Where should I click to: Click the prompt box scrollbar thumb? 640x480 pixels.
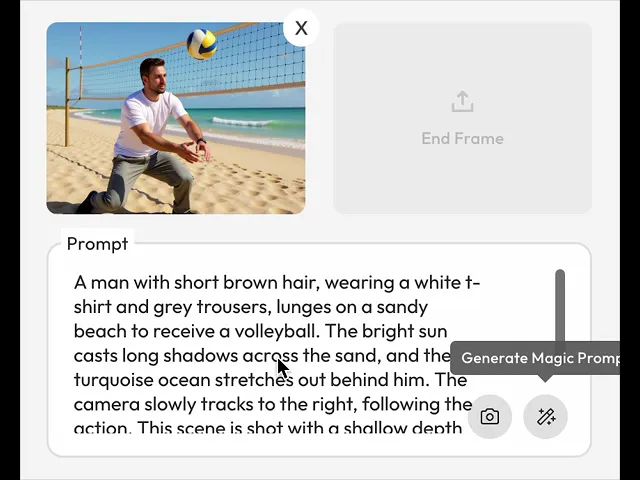pos(560,312)
